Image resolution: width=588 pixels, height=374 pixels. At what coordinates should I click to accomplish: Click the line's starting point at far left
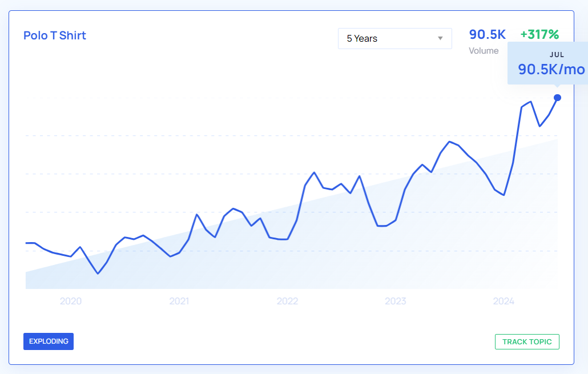tap(27, 243)
